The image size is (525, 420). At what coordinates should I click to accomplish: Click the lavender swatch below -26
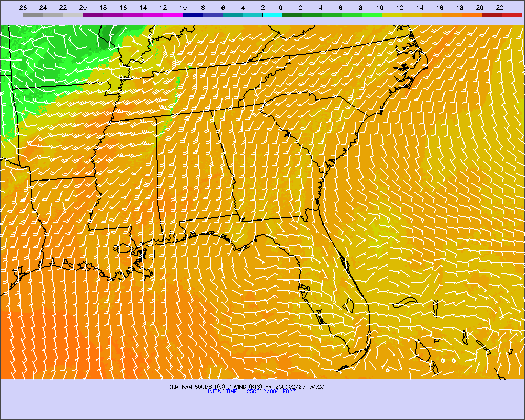click(13, 15)
